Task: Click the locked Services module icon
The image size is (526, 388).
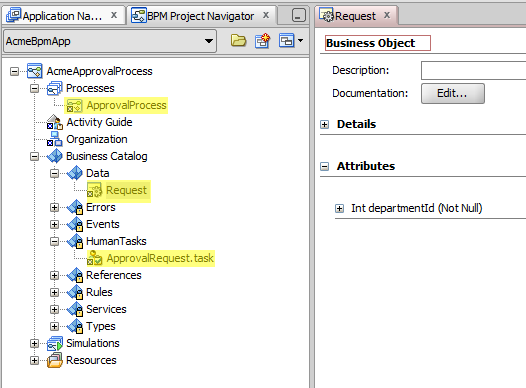Action: [74, 309]
